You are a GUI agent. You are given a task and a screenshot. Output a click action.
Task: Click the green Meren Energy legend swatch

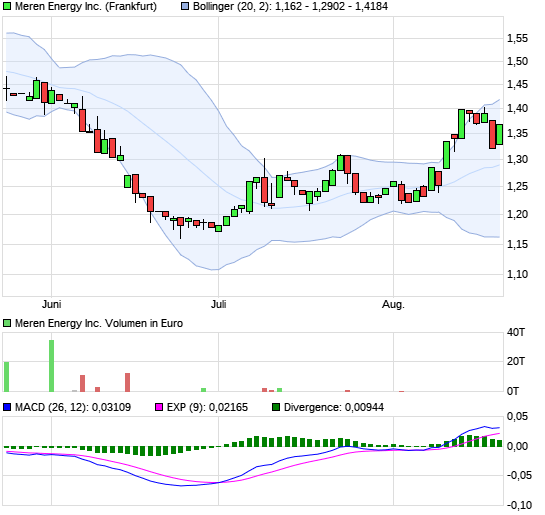7,6
